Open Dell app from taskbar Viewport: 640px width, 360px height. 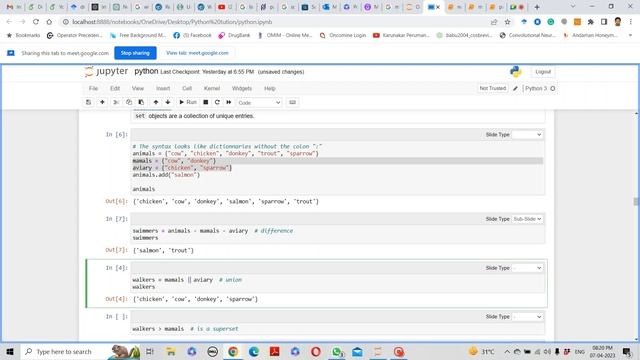212,351
